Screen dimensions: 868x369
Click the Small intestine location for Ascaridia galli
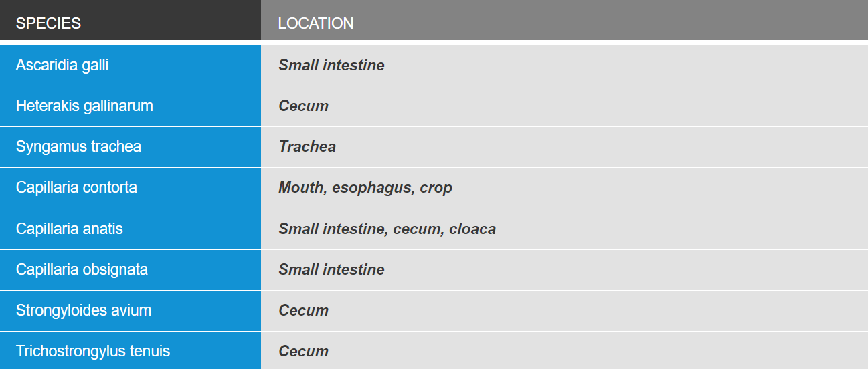(331, 65)
